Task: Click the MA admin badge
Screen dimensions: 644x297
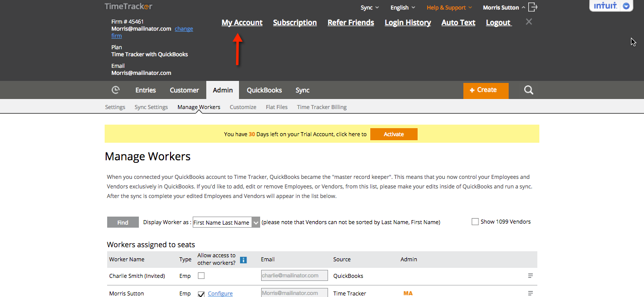Action: tap(408, 293)
